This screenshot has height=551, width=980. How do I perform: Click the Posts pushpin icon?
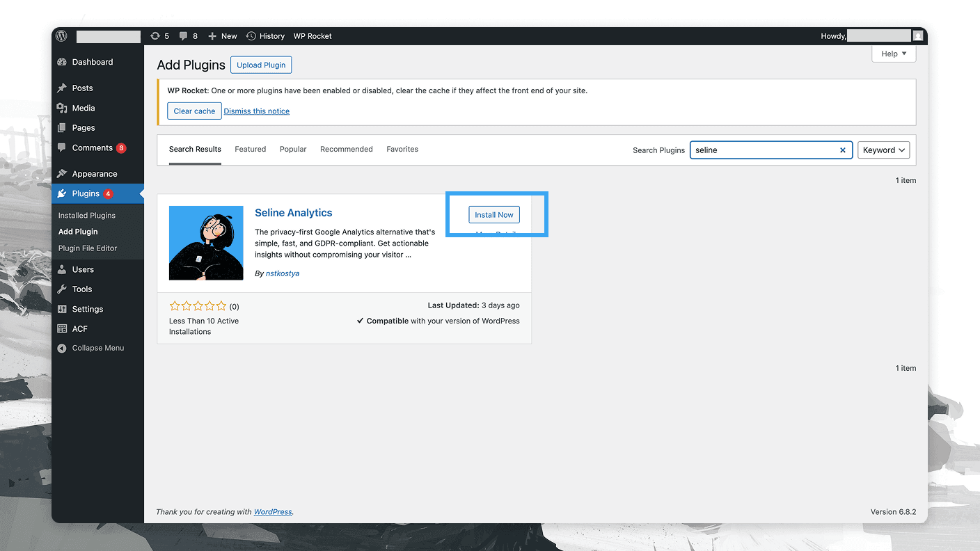point(62,88)
